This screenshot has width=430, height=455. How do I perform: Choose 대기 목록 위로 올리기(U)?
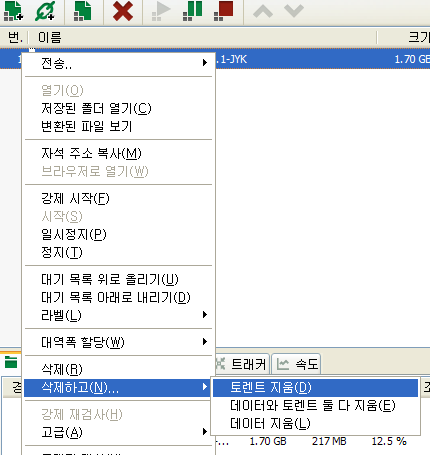coord(118,279)
